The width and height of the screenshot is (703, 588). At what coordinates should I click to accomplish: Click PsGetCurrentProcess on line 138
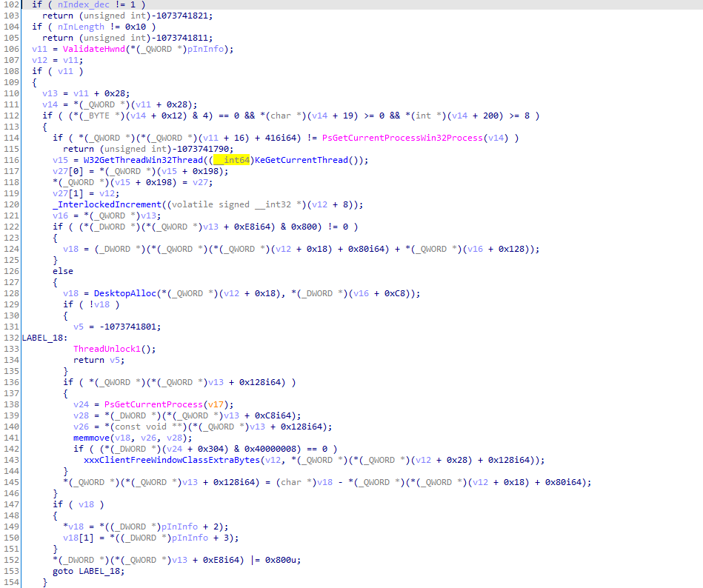[153, 404]
